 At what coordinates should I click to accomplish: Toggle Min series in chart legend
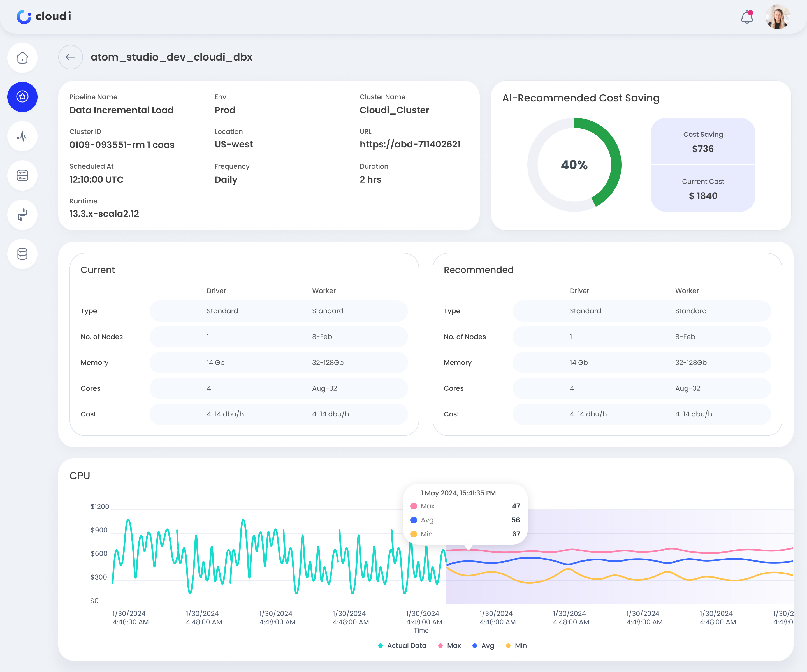pyautogui.click(x=516, y=645)
